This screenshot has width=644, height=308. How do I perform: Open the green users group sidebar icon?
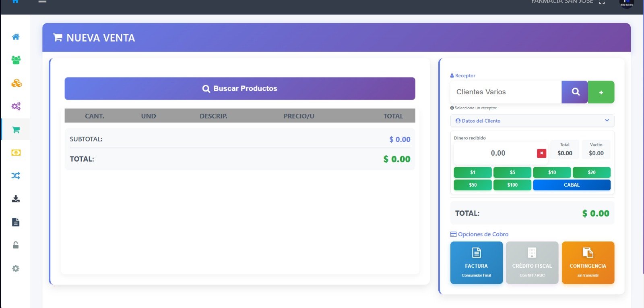[x=16, y=60]
